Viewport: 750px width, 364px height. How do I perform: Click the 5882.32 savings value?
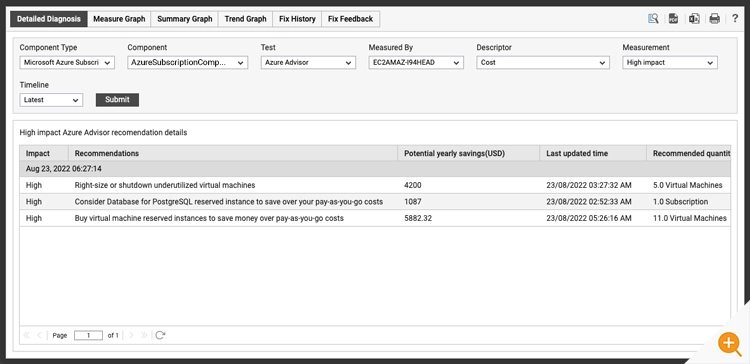[x=418, y=218]
